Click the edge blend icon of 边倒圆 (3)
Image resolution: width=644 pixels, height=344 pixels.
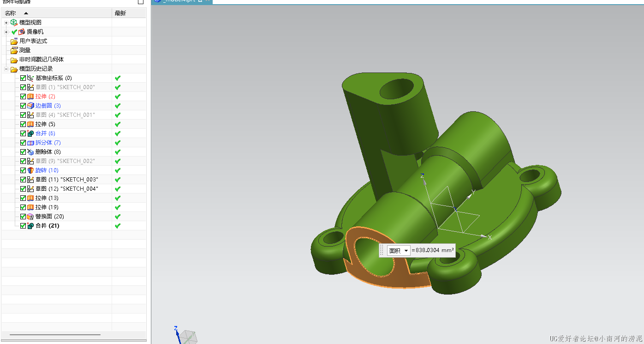[30, 106]
